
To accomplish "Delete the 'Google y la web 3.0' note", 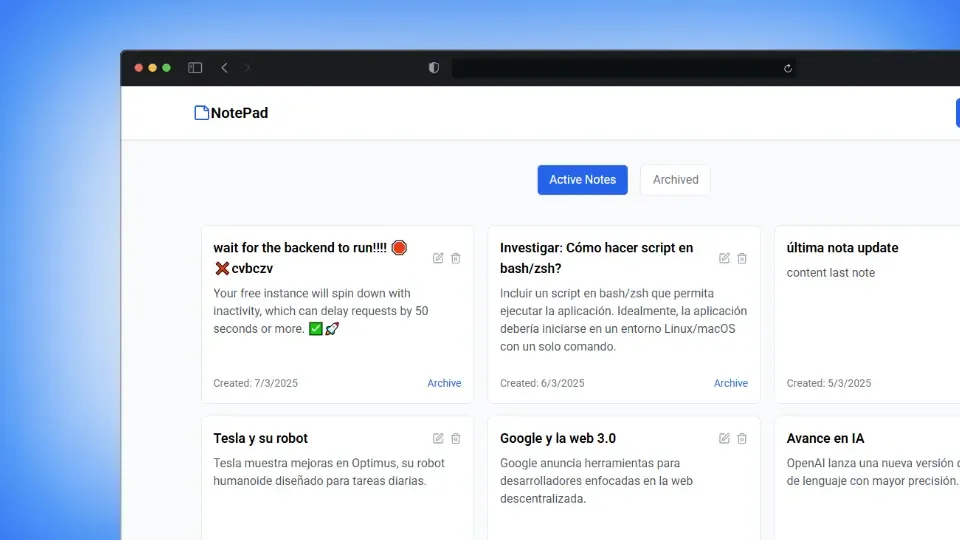I will pyautogui.click(x=742, y=438).
